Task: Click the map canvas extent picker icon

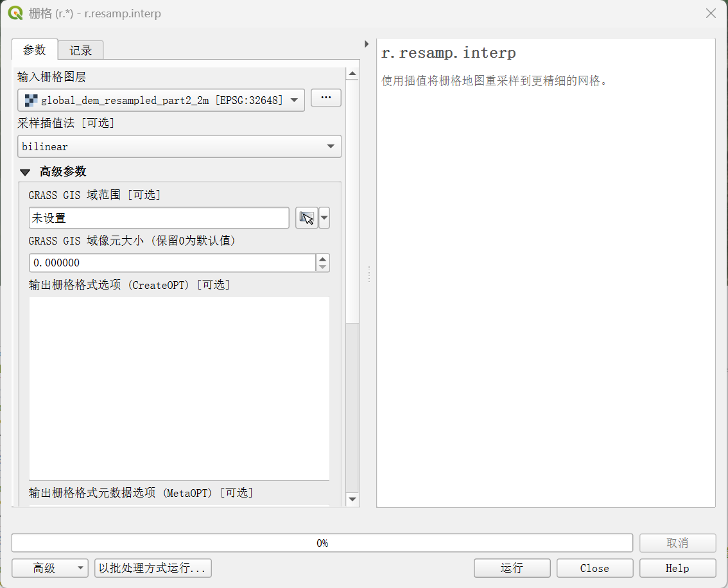Action: (306, 218)
